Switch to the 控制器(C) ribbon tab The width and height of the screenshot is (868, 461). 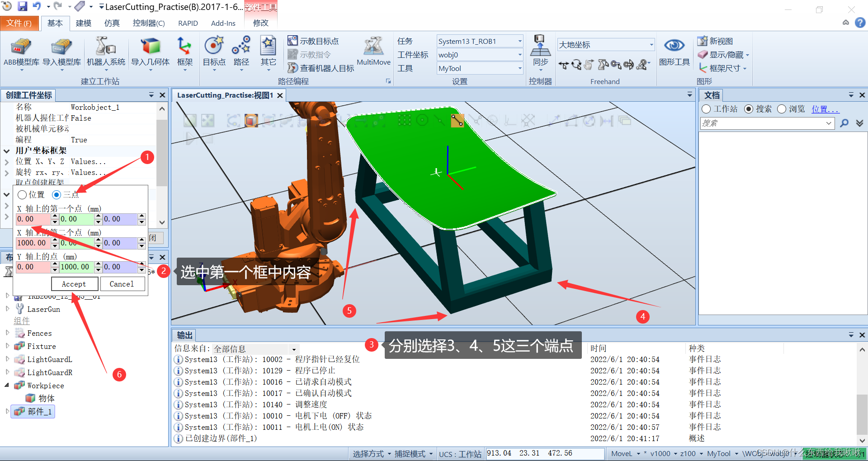point(149,23)
